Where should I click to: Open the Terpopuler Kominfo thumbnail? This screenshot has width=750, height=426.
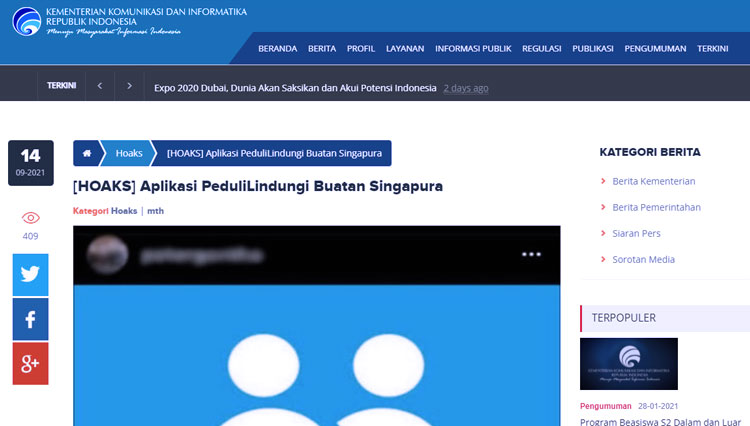629,364
